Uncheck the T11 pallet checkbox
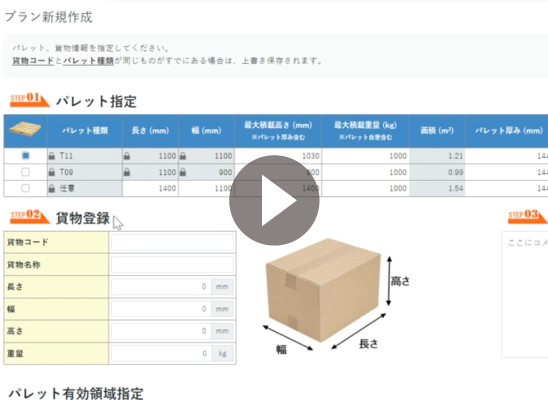This screenshot has height=400, width=548. click(x=25, y=155)
